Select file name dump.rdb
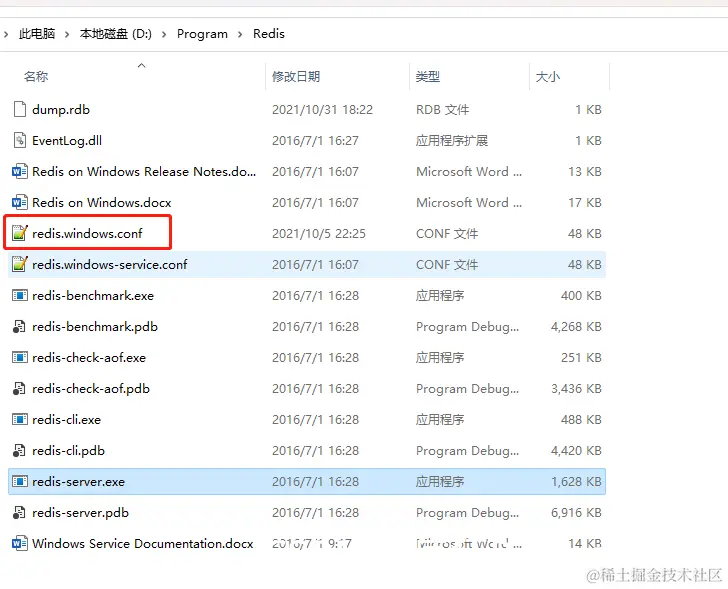This screenshot has width=728, height=589. (x=61, y=110)
